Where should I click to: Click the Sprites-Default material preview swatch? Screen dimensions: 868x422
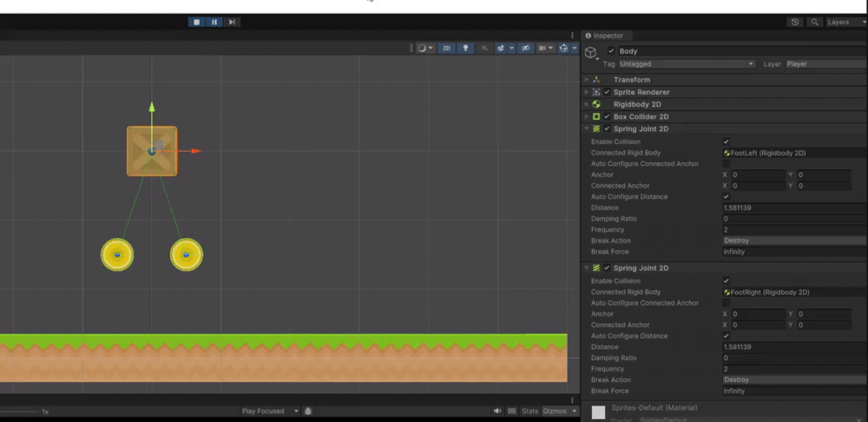click(598, 412)
